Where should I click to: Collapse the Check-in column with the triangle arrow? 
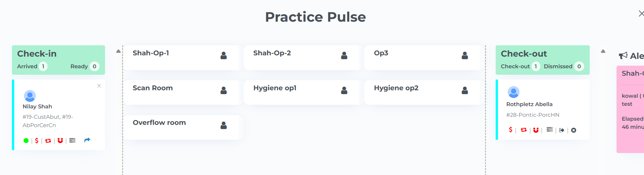pos(118,51)
